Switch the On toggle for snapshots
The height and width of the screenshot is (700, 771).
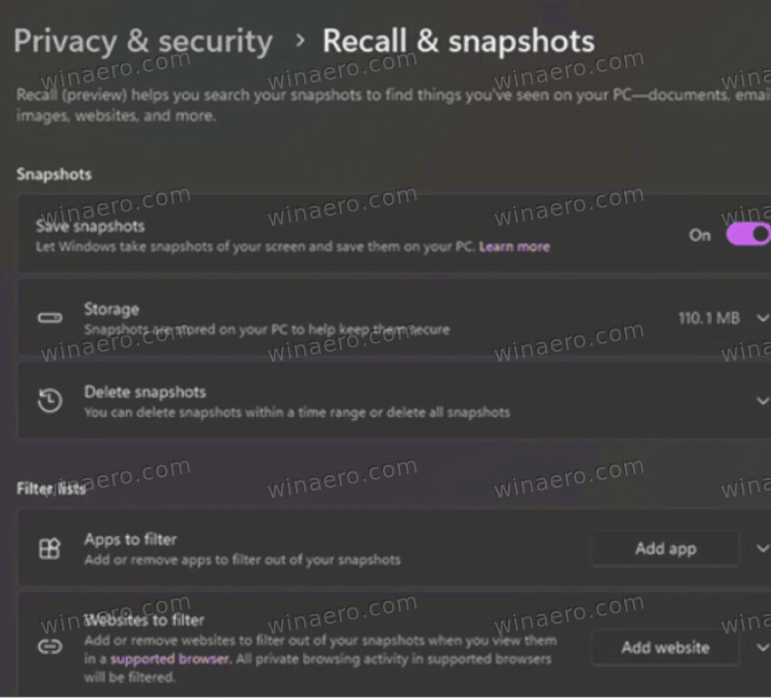747,234
